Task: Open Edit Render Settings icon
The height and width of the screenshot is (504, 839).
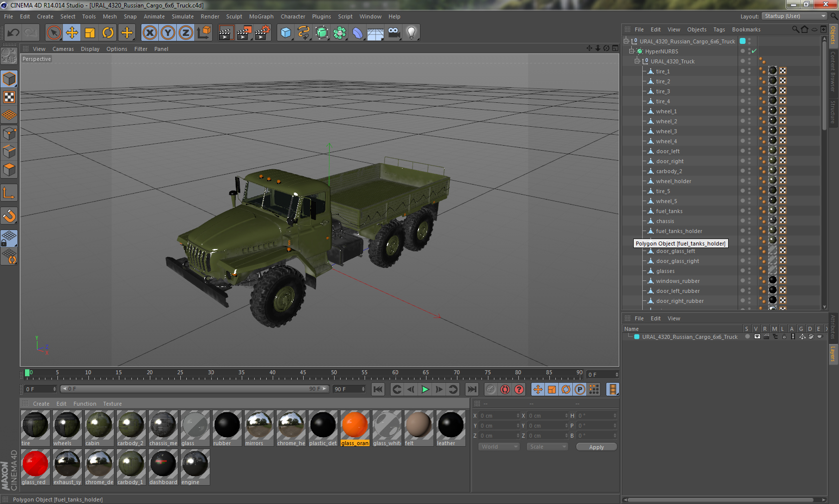Action: (262, 33)
